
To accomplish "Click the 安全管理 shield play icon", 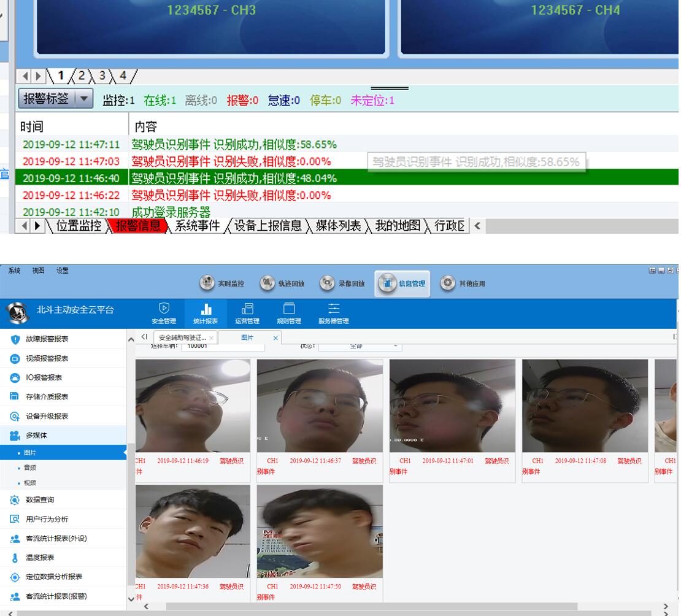I will click(x=164, y=309).
